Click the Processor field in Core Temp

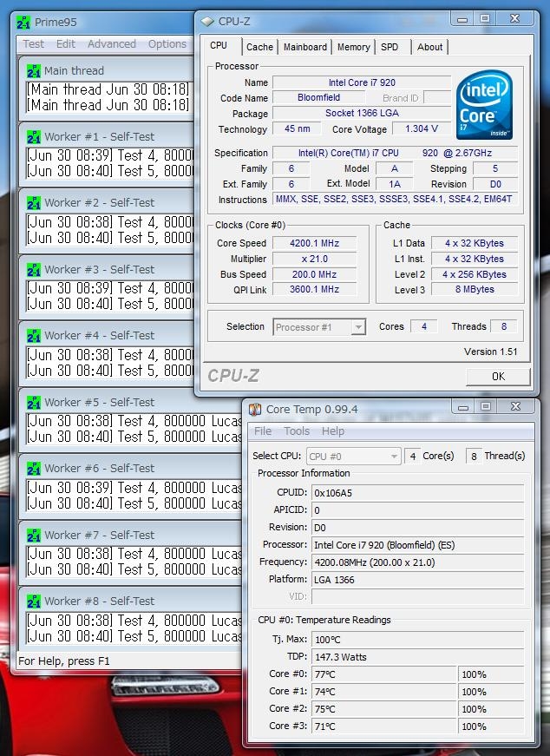417,545
